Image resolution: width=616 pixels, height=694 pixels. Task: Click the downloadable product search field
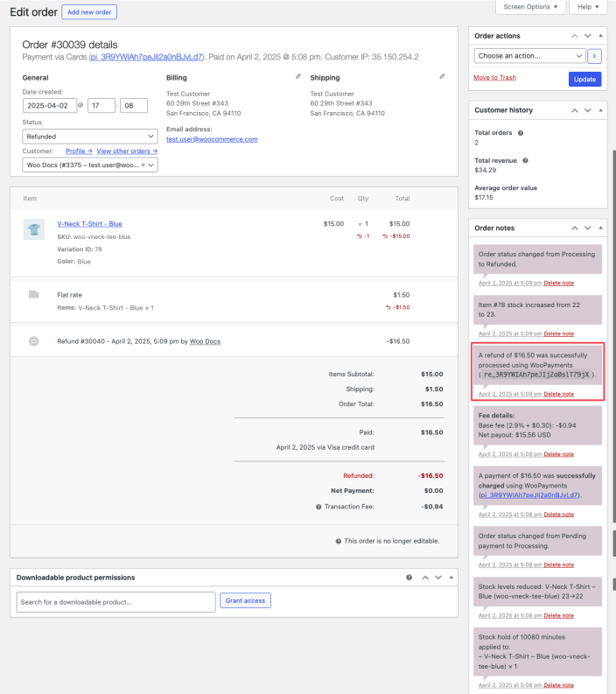coord(115,601)
